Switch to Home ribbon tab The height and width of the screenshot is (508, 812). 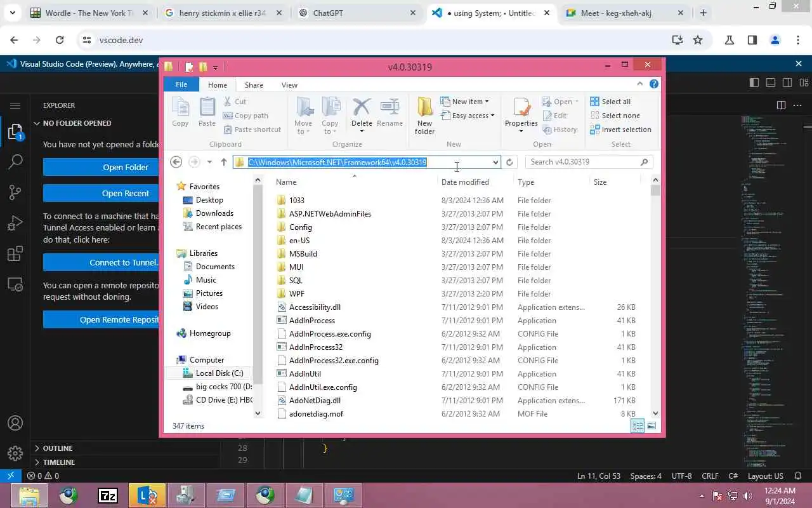(x=217, y=85)
